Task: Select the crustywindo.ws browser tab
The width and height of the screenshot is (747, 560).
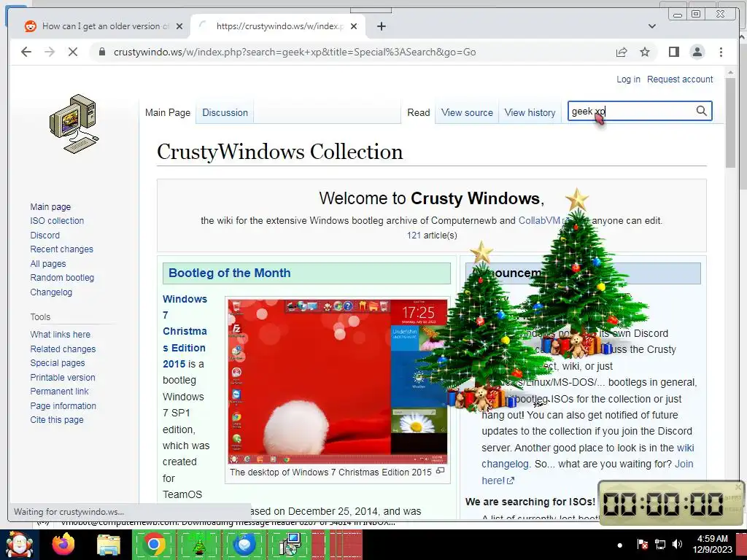Action: [x=278, y=26]
